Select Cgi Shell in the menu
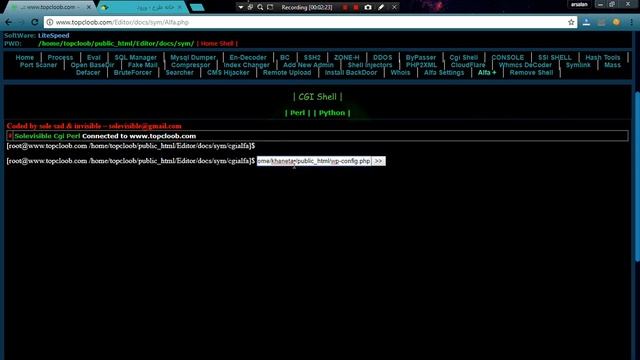 coord(464,58)
